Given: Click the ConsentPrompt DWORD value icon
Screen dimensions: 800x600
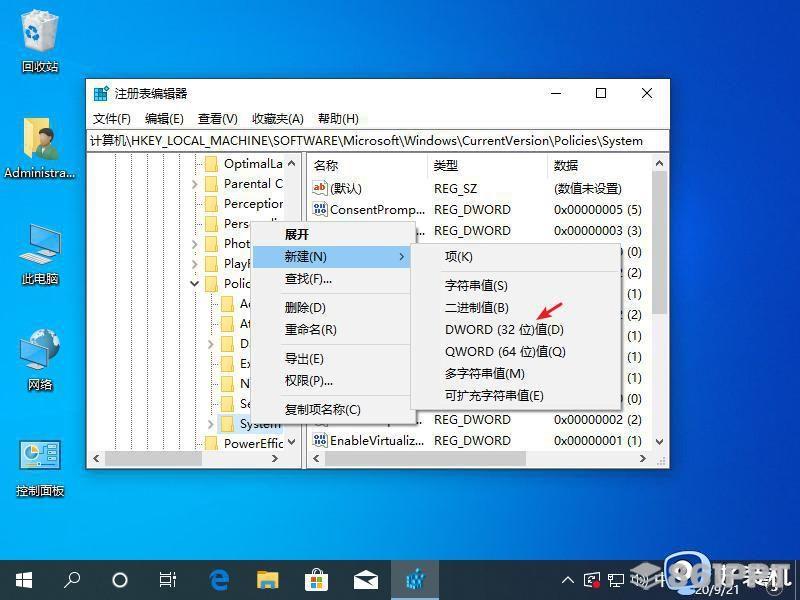Looking at the screenshot, I should pyautogui.click(x=319, y=209).
